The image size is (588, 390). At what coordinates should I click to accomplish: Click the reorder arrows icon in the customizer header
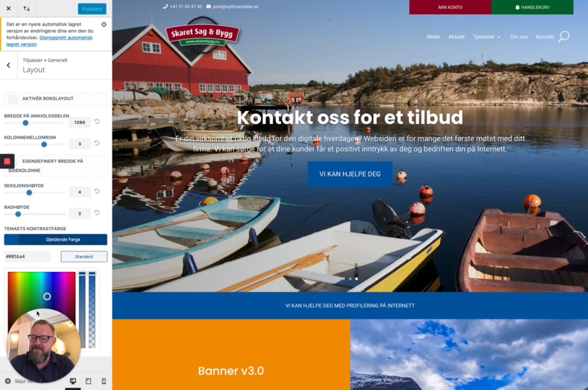(26, 9)
